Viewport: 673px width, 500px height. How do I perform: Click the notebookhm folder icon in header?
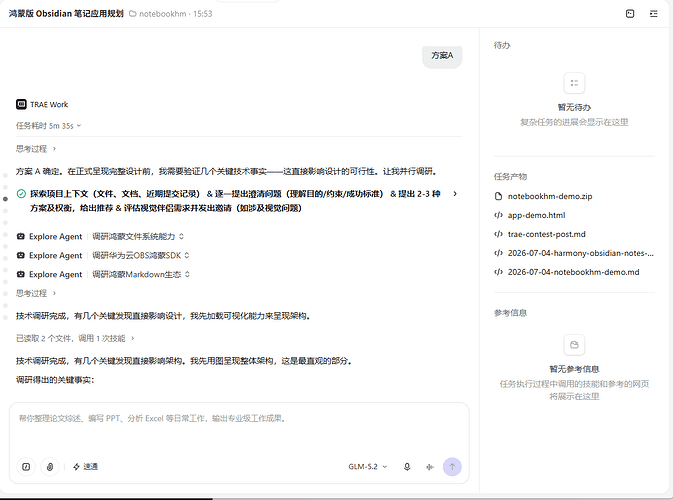click(133, 14)
